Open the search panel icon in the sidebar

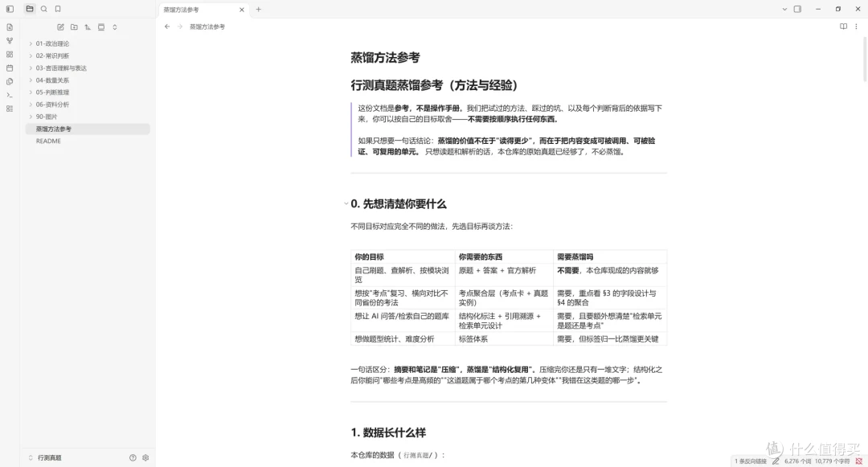(43, 9)
